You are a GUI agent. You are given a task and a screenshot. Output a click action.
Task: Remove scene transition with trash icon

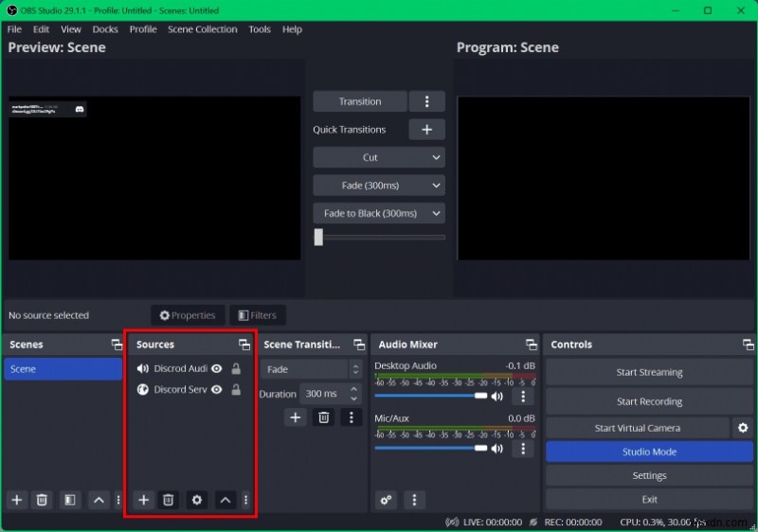(323, 417)
